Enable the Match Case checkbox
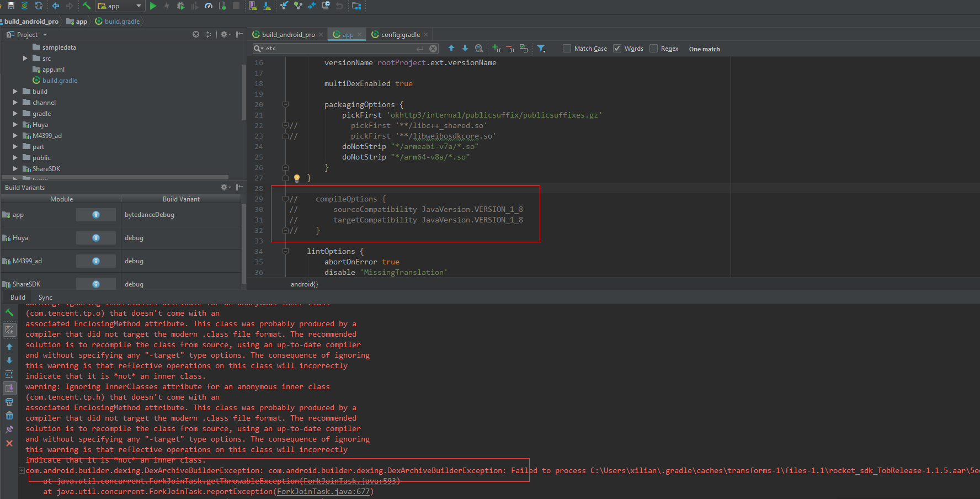This screenshot has height=499, width=980. pos(567,49)
